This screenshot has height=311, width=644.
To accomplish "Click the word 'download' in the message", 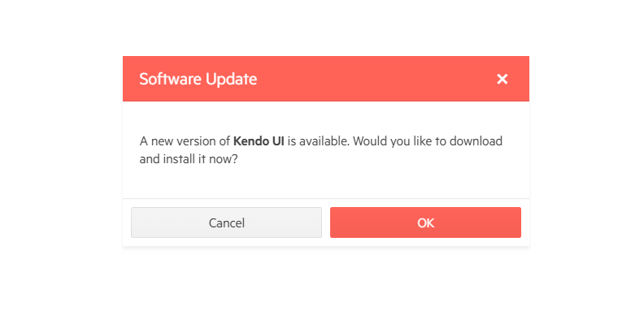I will (x=476, y=141).
